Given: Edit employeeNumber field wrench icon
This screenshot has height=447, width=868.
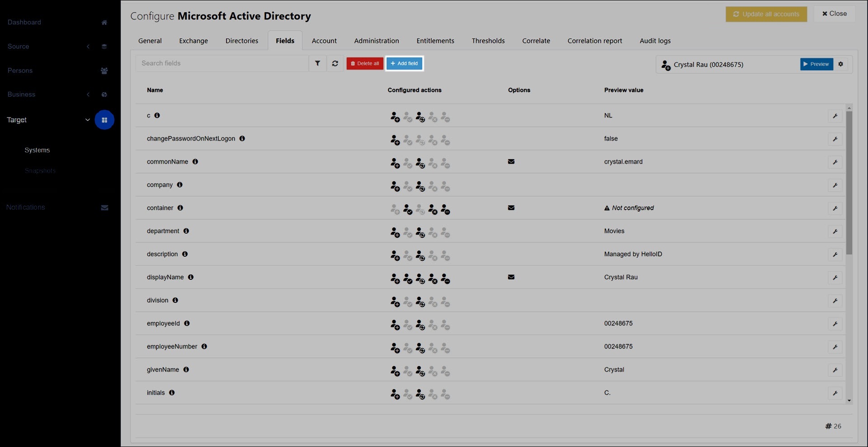Looking at the screenshot, I should pyautogui.click(x=835, y=347).
